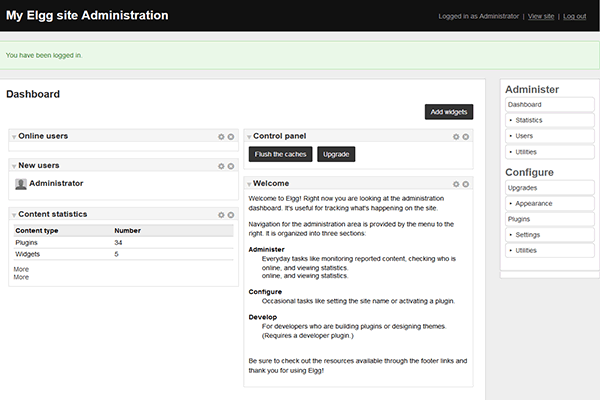Click the View site link
600x400 pixels.
point(541,17)
